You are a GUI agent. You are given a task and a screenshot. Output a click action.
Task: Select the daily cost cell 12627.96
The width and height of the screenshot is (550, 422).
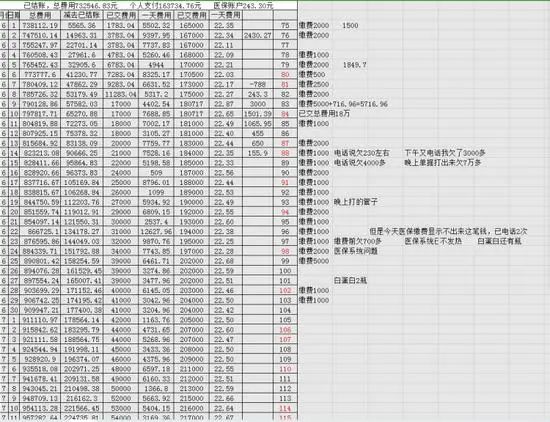(156, 232)
